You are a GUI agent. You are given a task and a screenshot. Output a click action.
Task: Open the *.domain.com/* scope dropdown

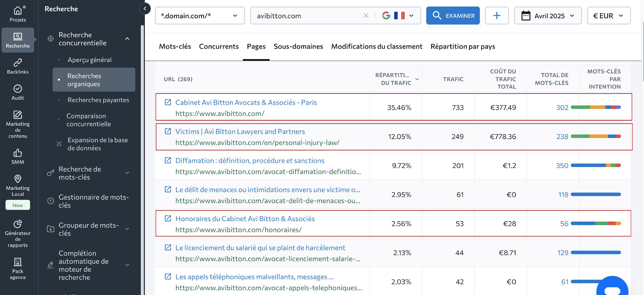(x=200, y=16)
